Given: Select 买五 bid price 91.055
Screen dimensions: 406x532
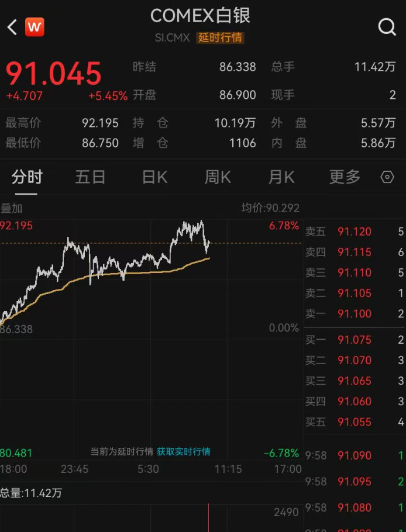Looking at the screenshot, I should click(x=354, y=422).
